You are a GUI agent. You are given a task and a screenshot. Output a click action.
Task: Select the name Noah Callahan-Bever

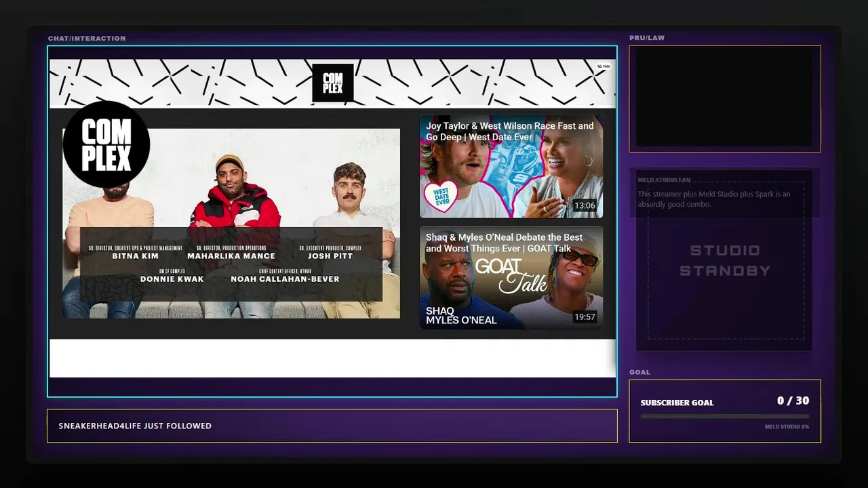[285, 279]
